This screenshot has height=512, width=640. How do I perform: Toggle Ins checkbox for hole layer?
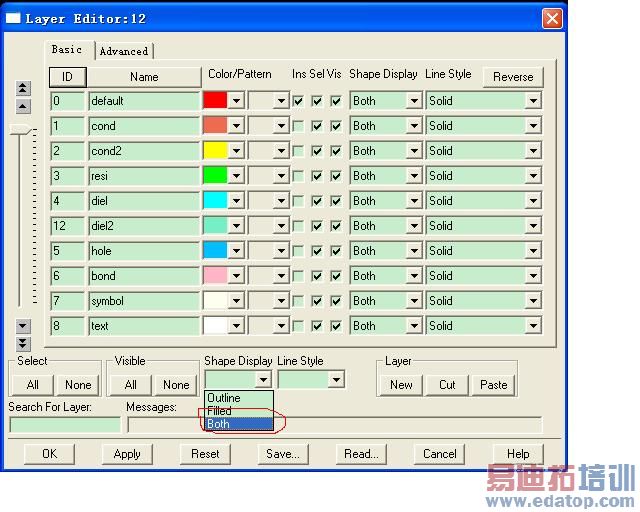[x=298, y=251]
